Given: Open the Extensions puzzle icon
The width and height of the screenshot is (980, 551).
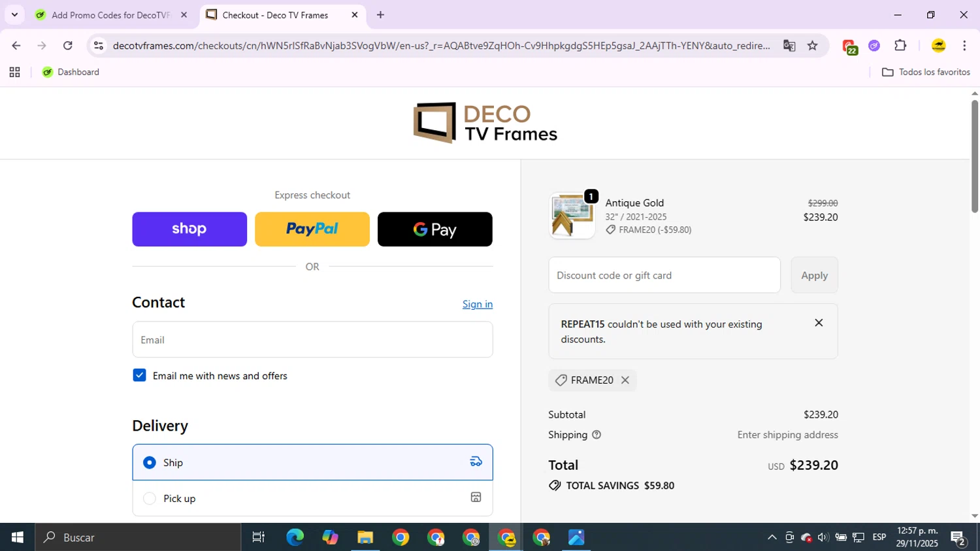Looking at the screenshot, I should 900,45.
